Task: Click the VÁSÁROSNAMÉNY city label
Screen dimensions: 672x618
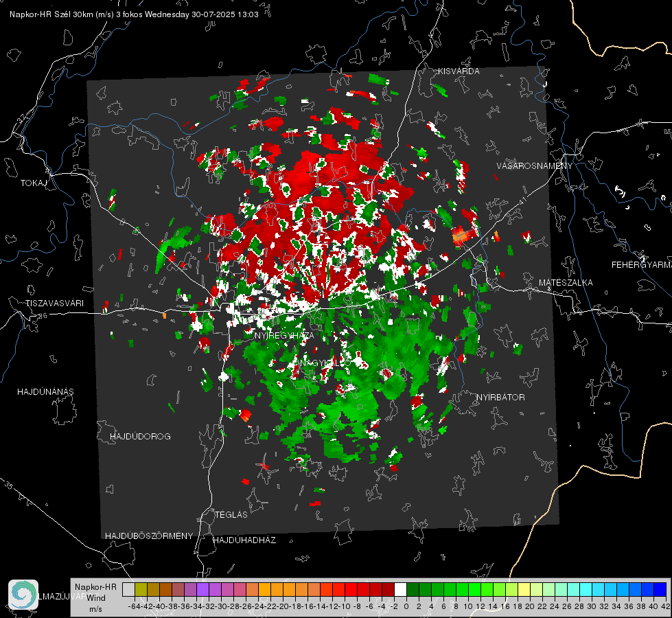Action: [x=535, y=166]
